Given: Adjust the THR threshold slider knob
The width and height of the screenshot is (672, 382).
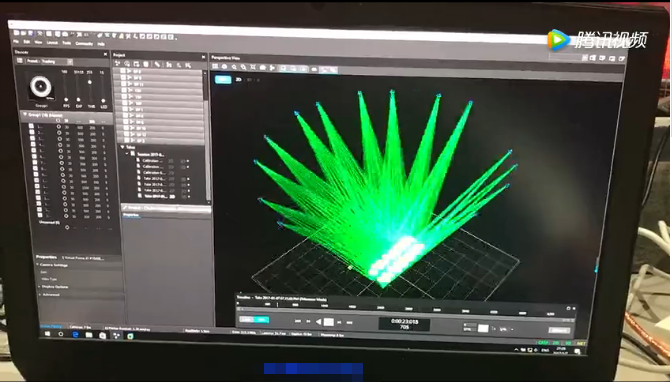Looking at the screenshot, I should 90,82.
